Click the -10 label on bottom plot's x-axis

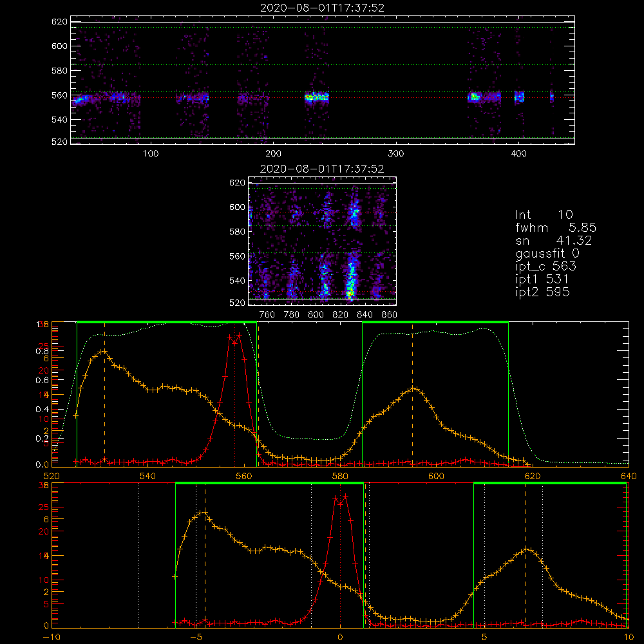[x=51, y=638]
